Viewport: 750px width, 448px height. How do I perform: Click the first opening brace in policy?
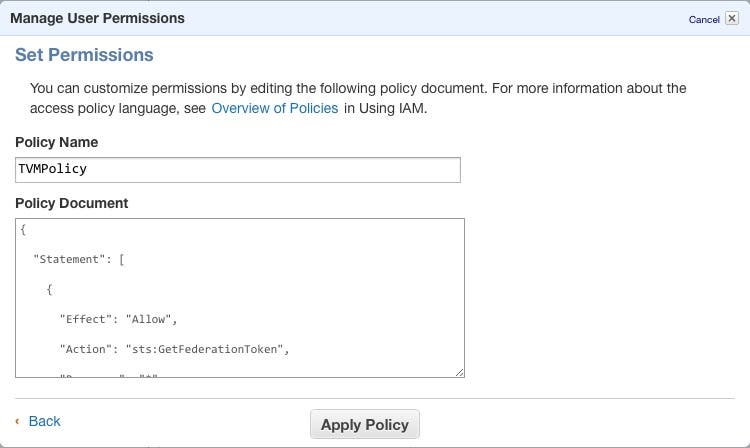point(23,229)
